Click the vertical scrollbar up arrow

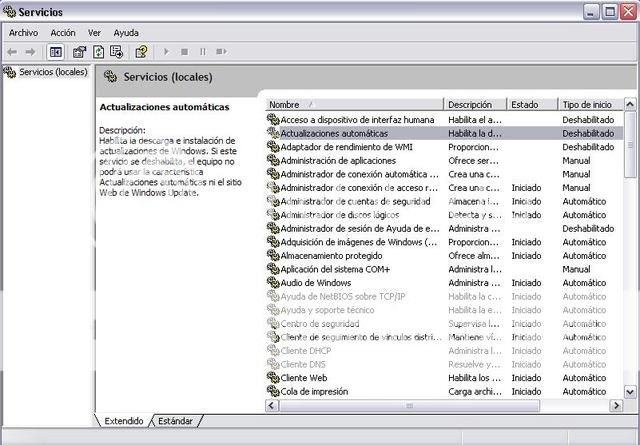(x=630, y=105)
